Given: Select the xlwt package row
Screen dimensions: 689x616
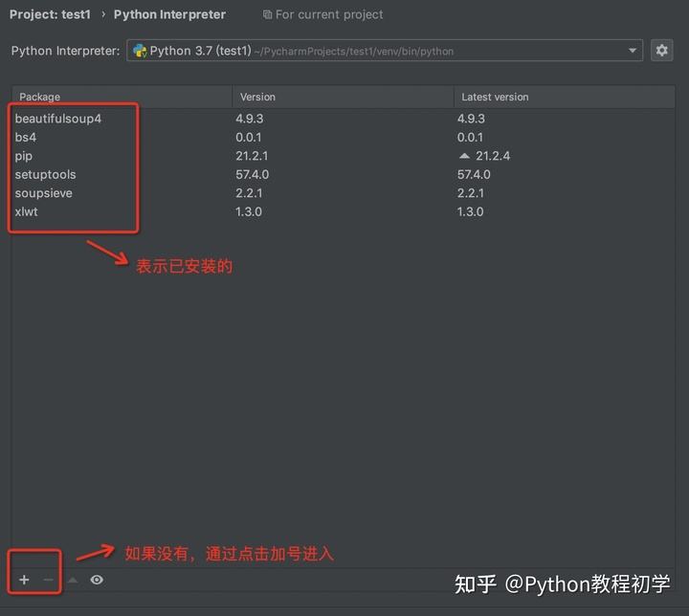Looking at the screenshot, I should (344, 211).
